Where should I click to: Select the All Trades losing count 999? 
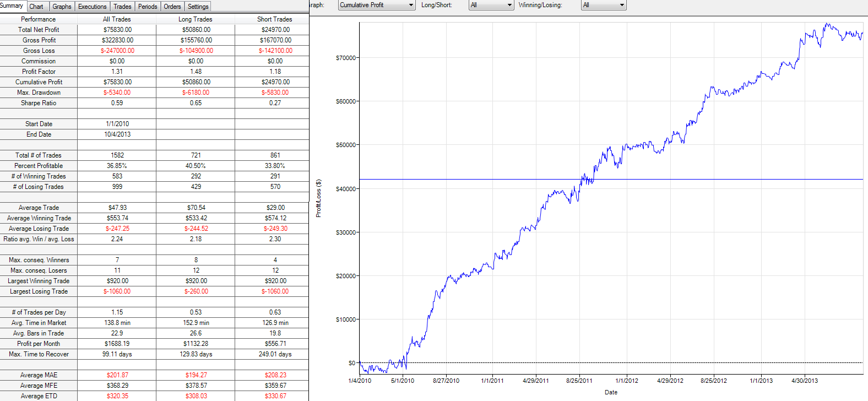pyautogui.click(x=117, y=187)
